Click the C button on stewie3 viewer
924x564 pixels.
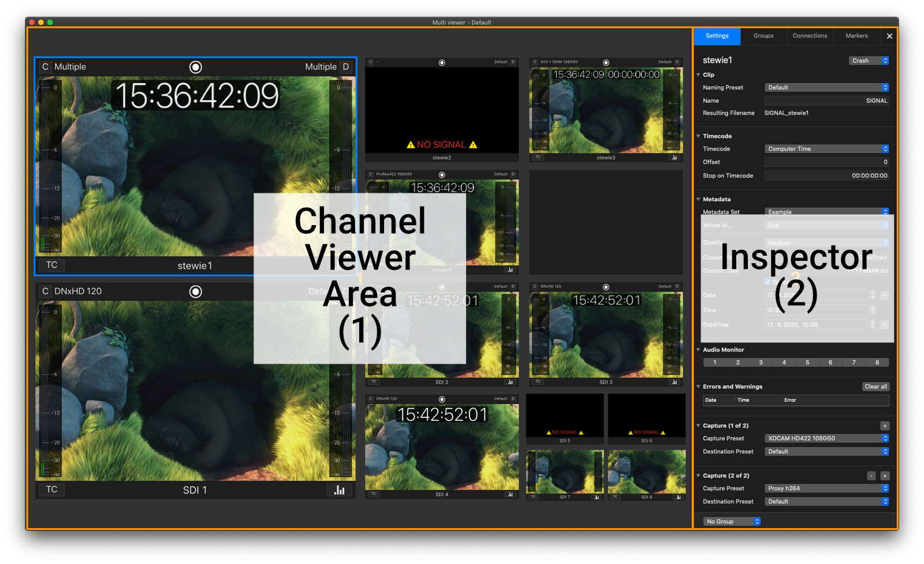point(535,62)
